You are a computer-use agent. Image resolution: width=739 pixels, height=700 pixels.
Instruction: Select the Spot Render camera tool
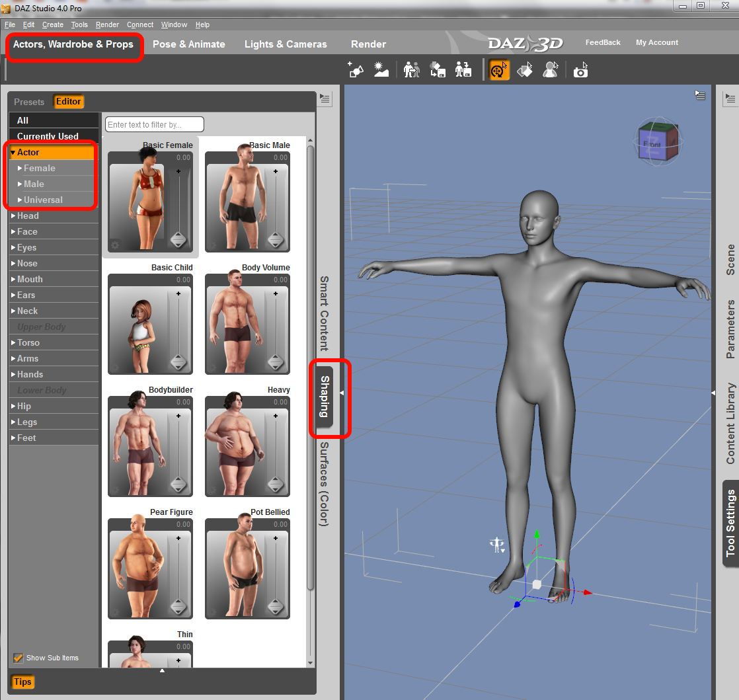[x=580, y=70]
